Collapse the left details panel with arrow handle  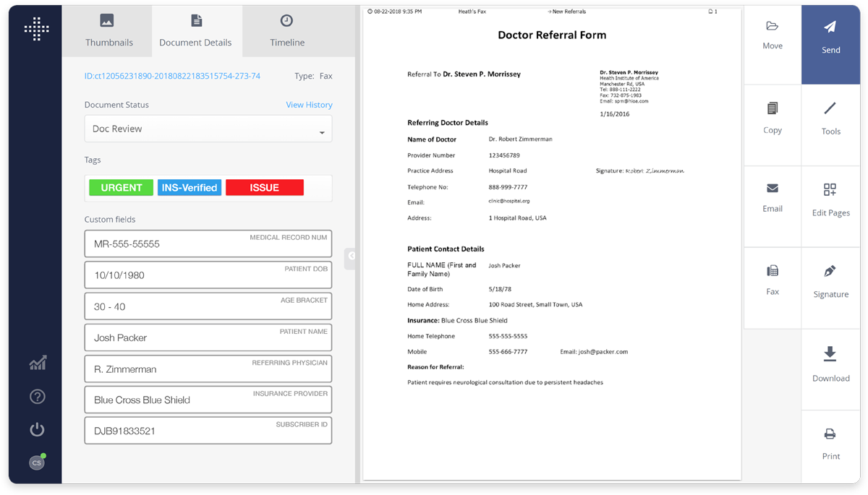point(351,255)
